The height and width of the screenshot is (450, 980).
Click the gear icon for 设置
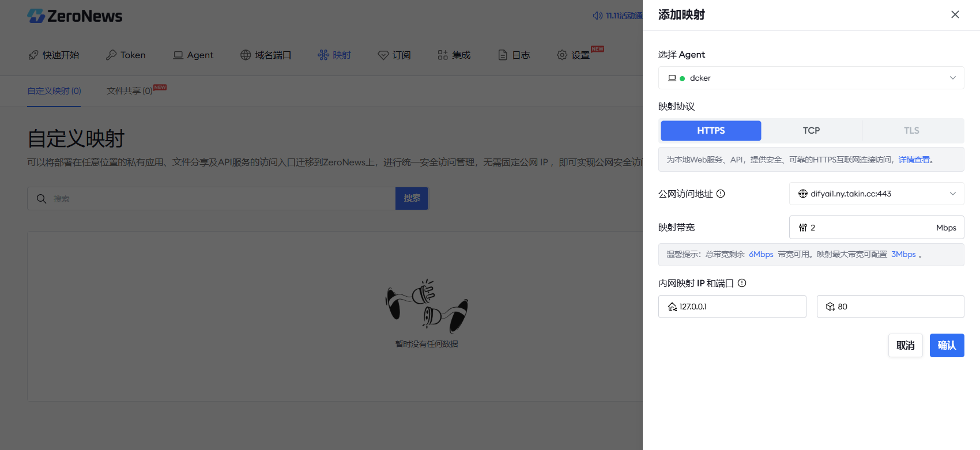562,55
